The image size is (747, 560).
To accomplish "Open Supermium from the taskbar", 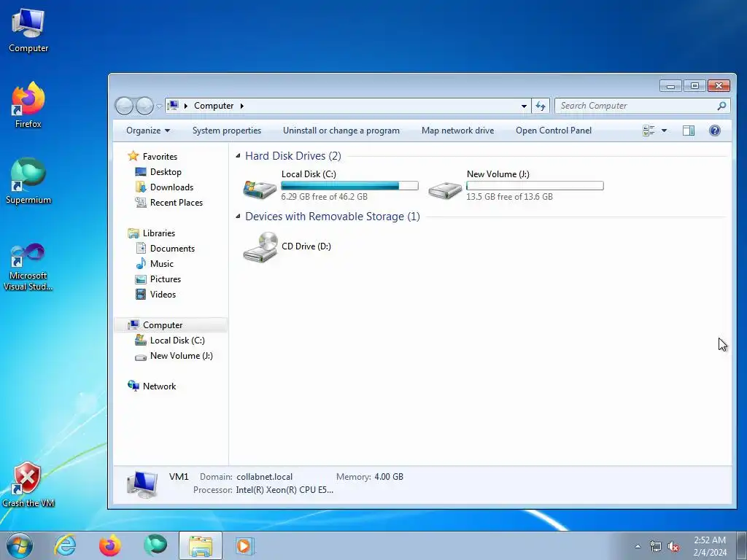I will tap(155, 545).
